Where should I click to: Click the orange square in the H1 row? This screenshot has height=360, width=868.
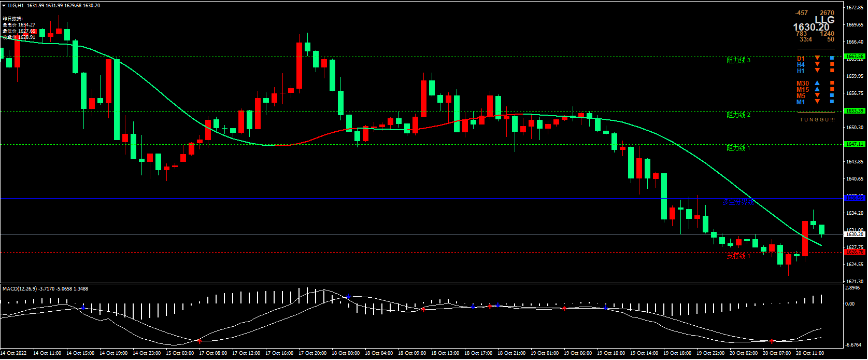832,71
